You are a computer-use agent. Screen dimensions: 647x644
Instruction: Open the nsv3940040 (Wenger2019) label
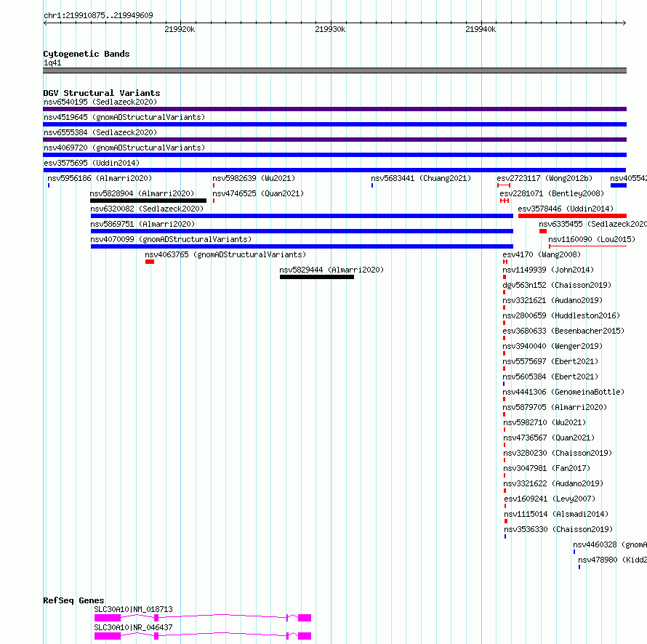tap(552, 346)
